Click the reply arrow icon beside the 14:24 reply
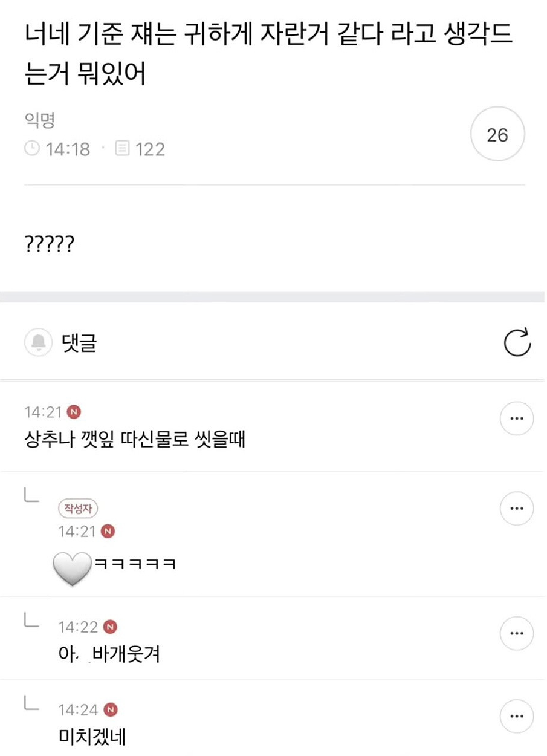This screenshot has height=756, width=547. pos(31,703)
